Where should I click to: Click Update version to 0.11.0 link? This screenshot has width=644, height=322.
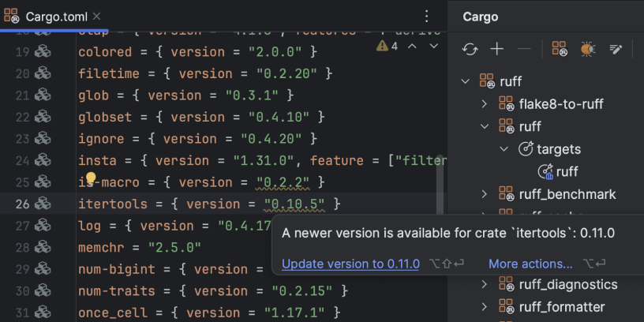350,264
